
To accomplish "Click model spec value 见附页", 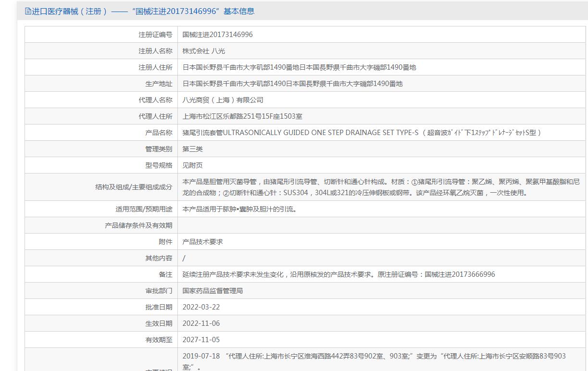I will coord(192,165).
